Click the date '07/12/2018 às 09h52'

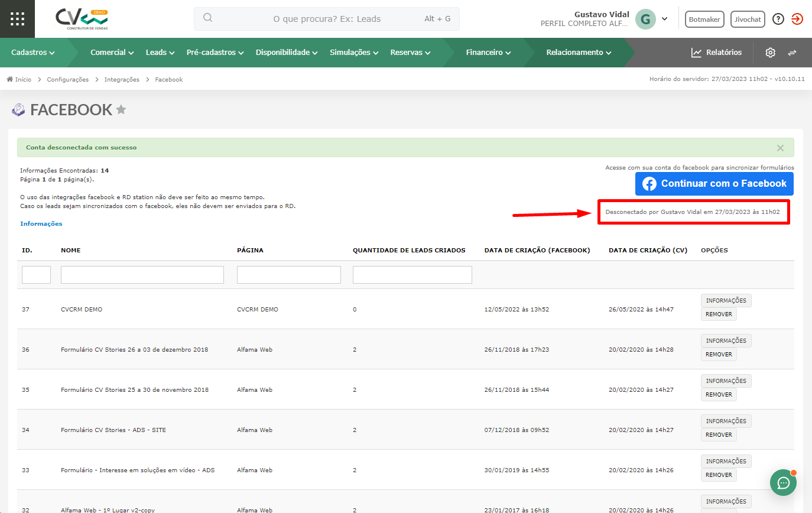coord(517,430)
